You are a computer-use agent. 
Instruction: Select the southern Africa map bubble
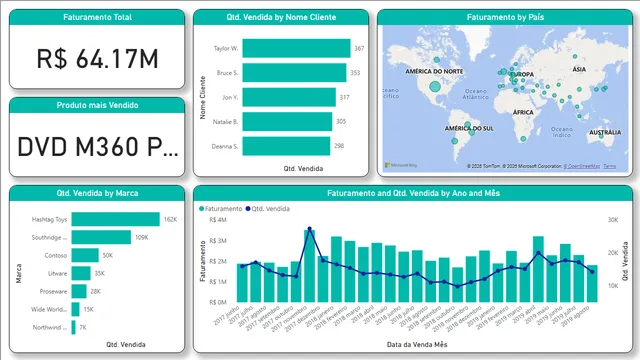pyautogui.click(x=523, y=139)
